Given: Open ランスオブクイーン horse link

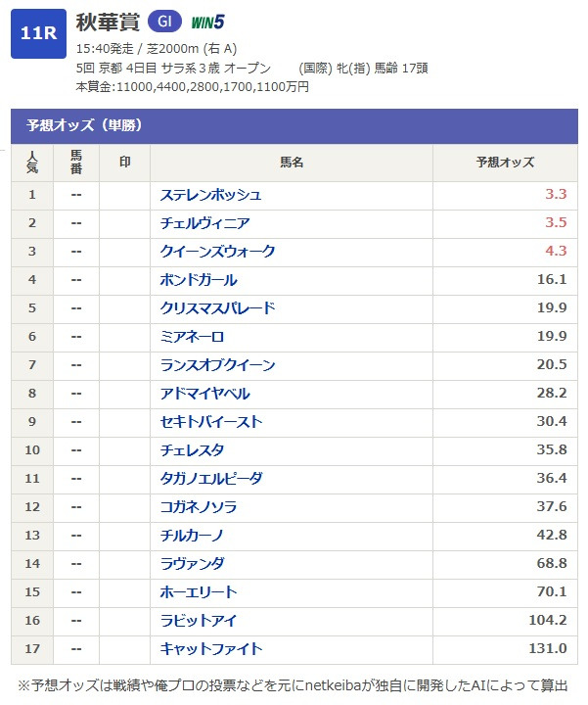Looking at the screenshot, I should pyautogui.click(x=217, y=365).
